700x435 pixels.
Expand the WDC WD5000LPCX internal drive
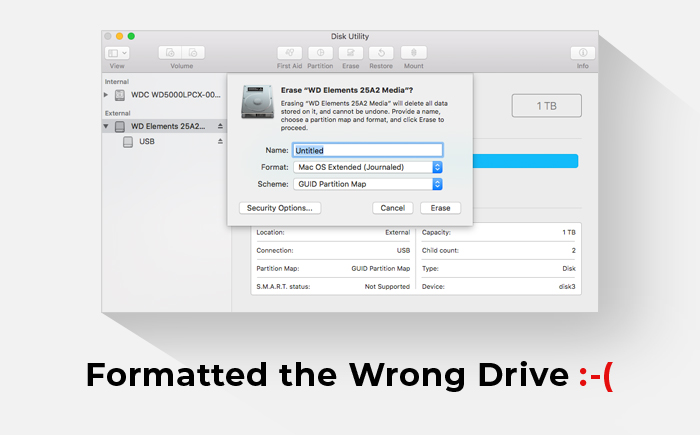pyautogui.click(x=107, y=95)
